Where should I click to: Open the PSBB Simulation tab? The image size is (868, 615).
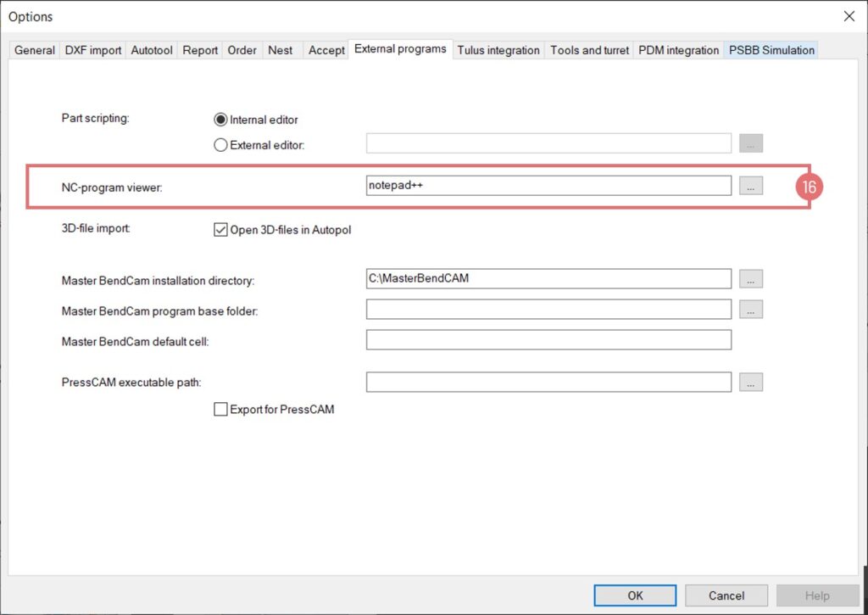(771, 50)
